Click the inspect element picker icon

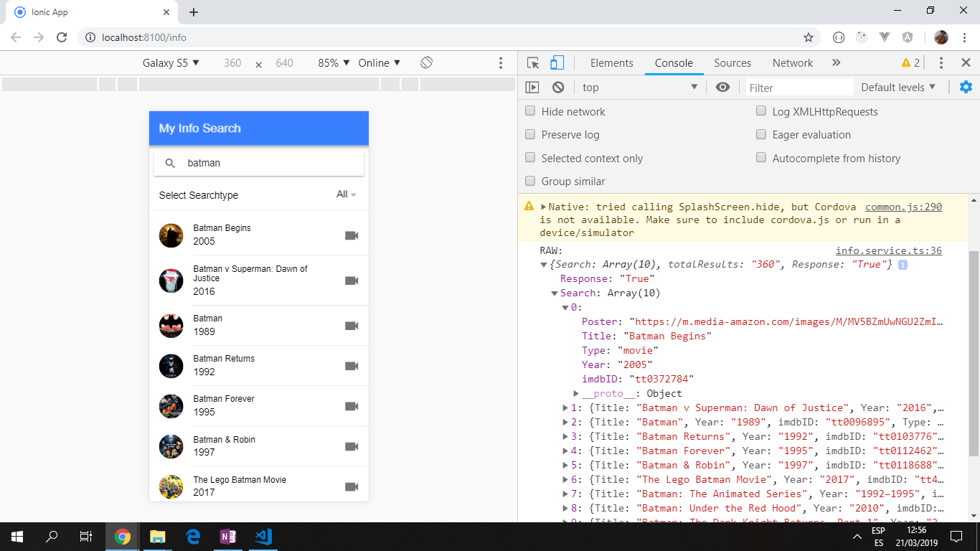coord(532,63)
